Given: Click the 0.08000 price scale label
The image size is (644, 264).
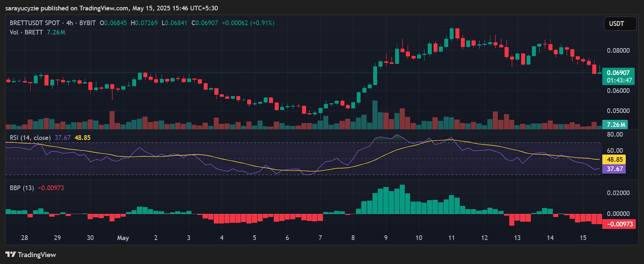Looking at the screenshot, I should click(x=618, y=51).
